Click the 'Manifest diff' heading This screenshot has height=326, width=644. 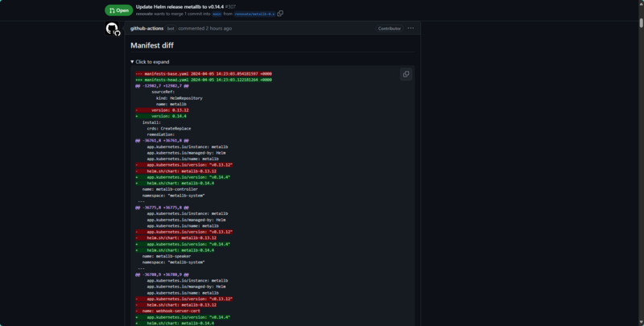pos(152,46)
